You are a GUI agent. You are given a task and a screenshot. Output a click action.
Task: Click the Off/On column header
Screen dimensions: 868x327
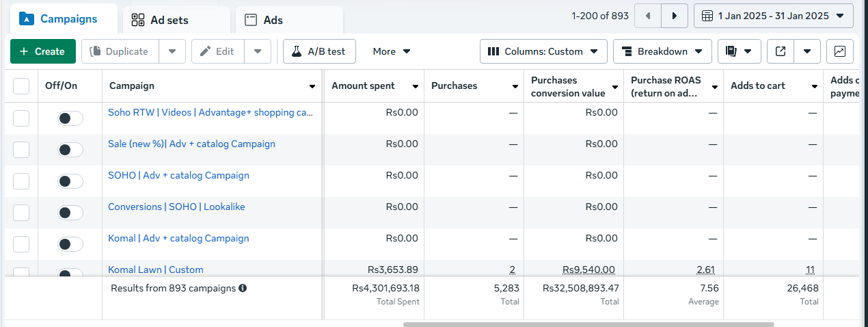[x=62, y=86]
